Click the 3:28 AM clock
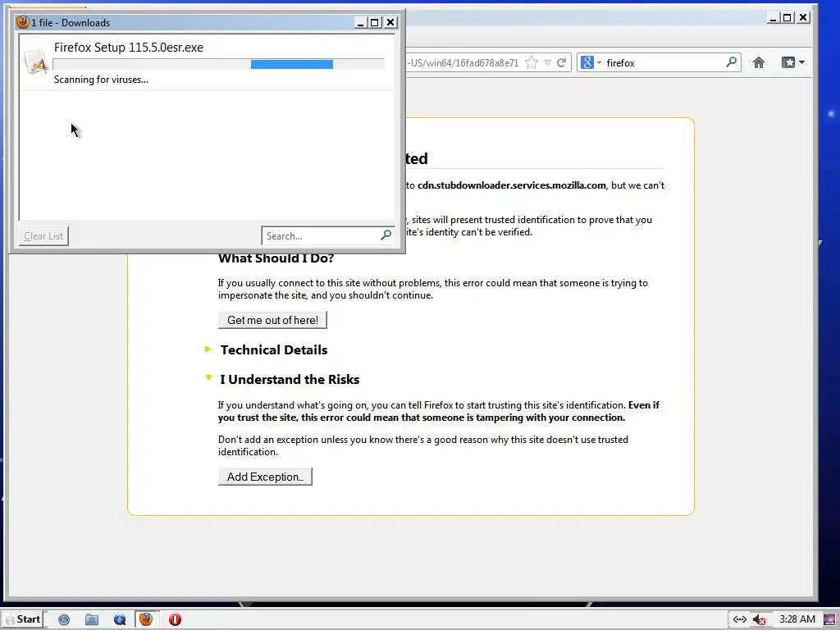The image size is (840, 630). coord(797,619)
